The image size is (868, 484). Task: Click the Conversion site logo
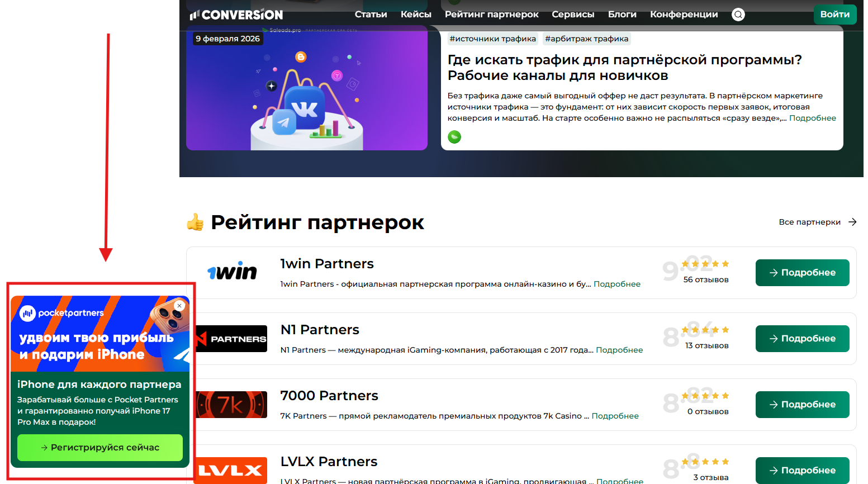pos(236,14)
